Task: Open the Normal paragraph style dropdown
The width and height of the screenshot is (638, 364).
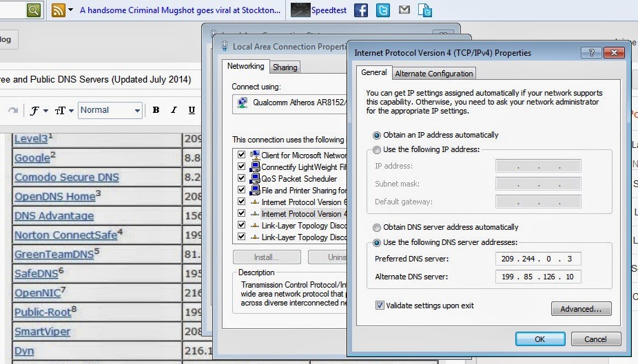Action: coord(110,110)
